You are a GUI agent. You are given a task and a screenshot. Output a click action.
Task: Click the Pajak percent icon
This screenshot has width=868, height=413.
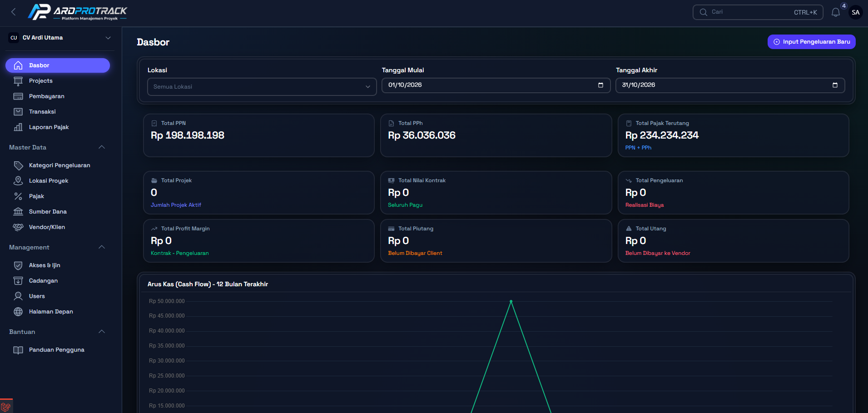coord(18,196)
